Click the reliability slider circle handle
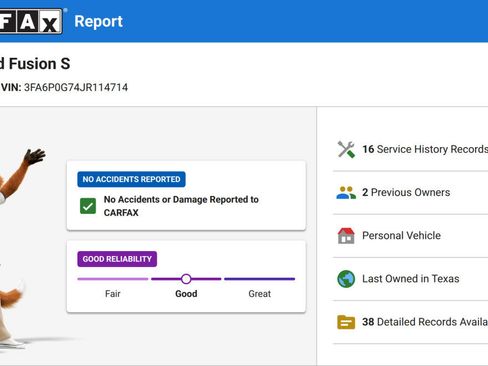 [x=186, y=279]
